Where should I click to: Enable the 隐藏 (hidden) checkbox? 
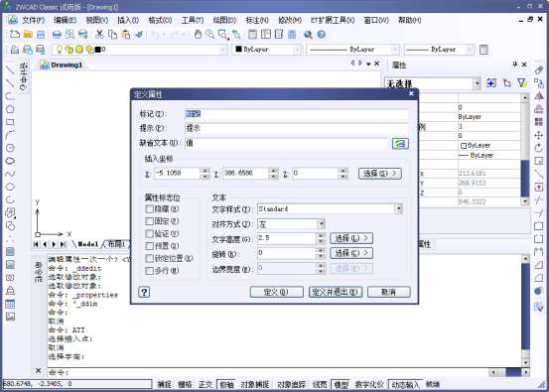pos(150,209)
